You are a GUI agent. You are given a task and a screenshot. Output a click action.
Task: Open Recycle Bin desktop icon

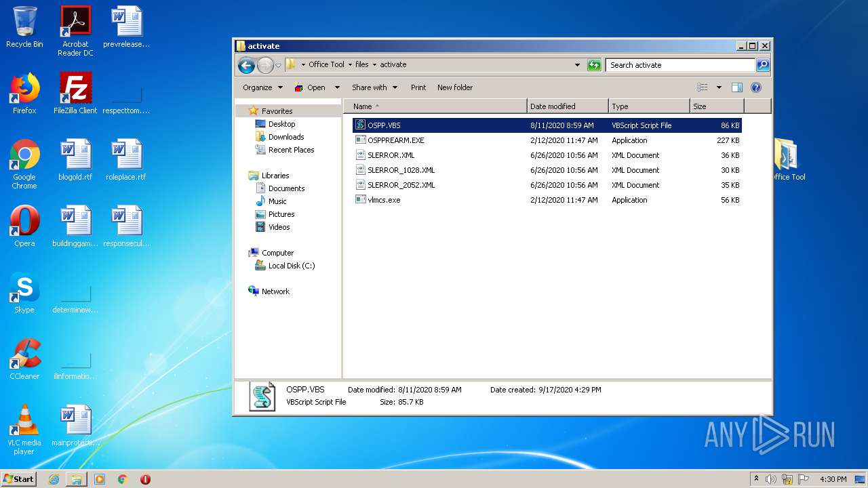pyautogui.click(x=24, y=27)
